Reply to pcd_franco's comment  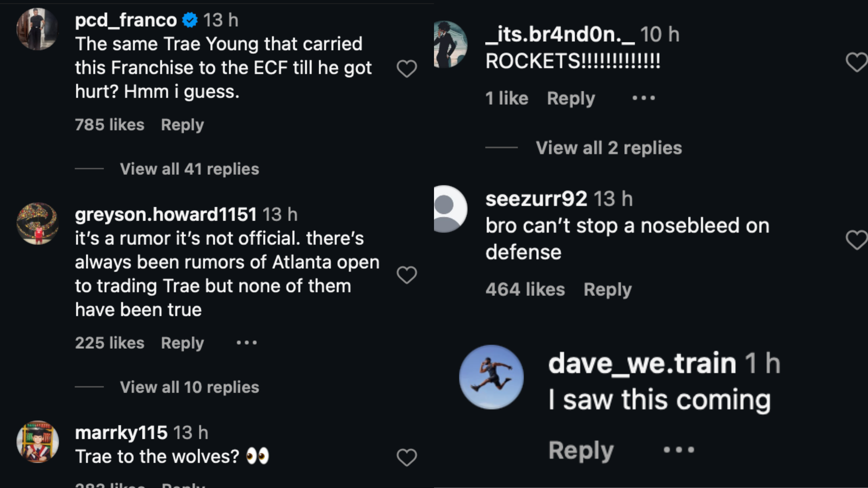182,125
